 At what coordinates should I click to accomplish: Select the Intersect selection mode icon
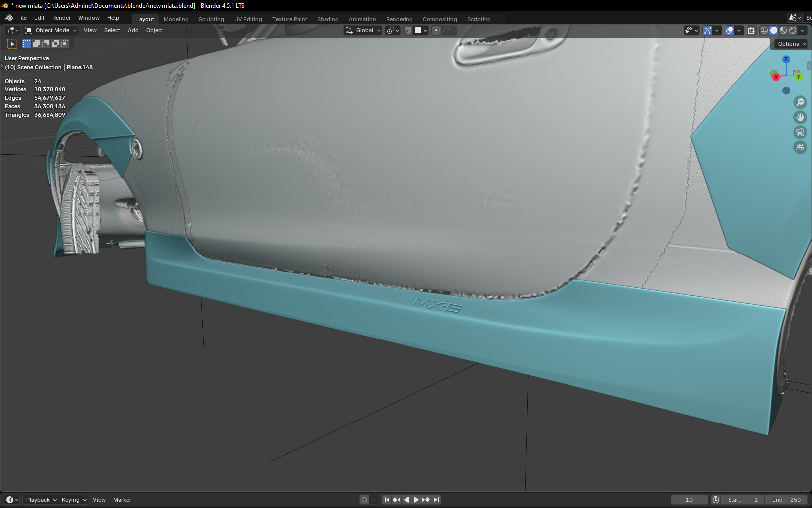(x=65, y=44)
